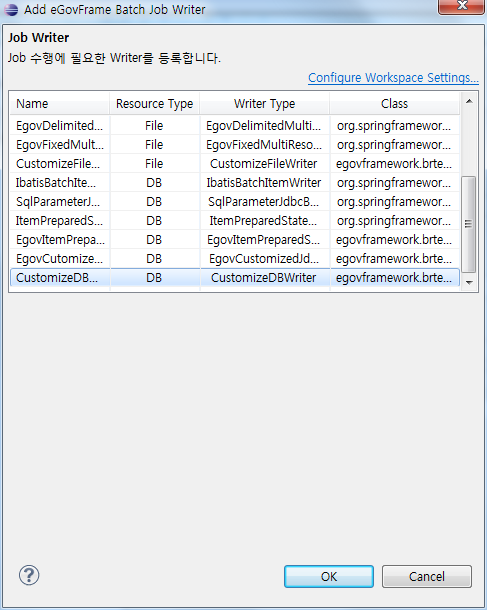Click the vertical scrollbar thumb in table
Image resolution: width=487 pixels, height=610 pixels.
click(x=468, y=224)
